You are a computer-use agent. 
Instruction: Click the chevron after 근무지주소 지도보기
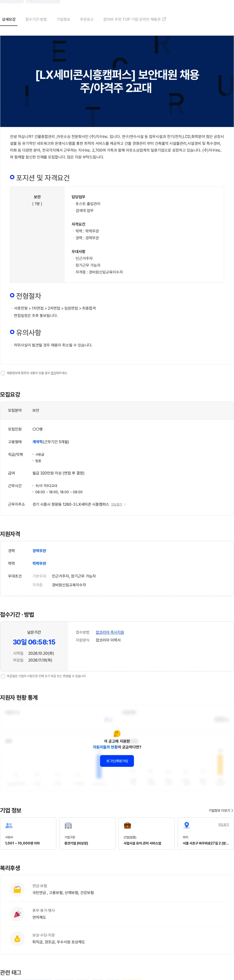click(x=125, y=505)
